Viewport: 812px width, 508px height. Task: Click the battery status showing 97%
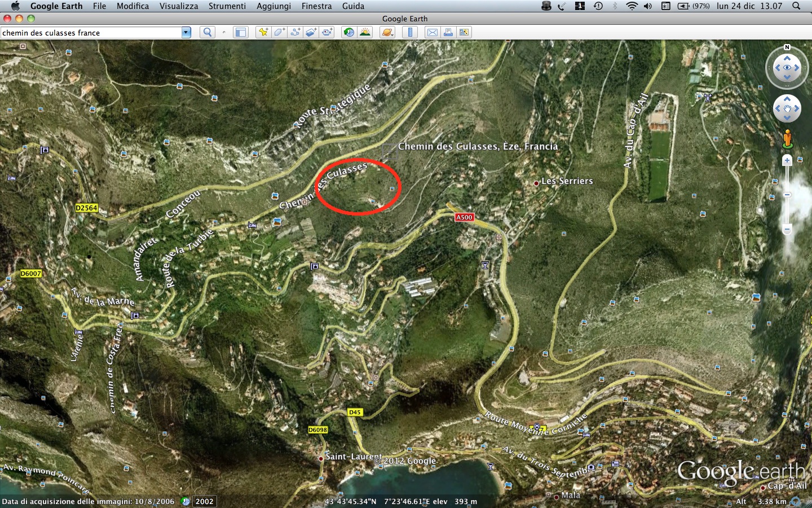click(694, 6)
